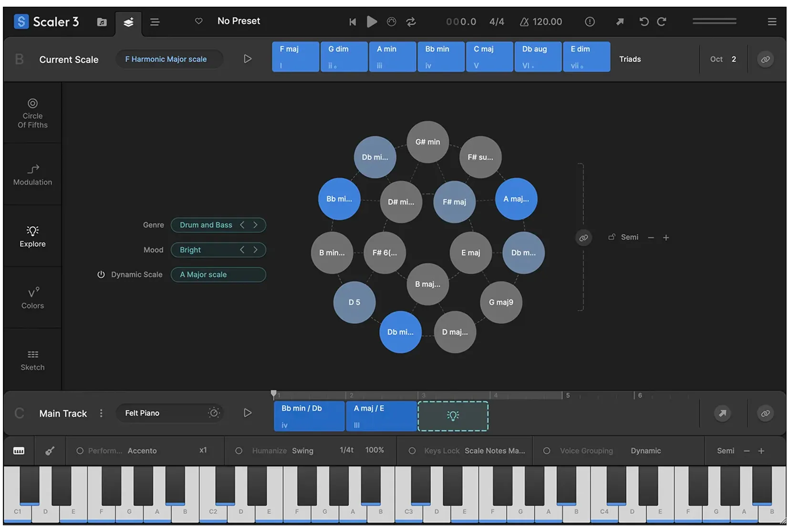Select the Bb min / Db track chord
The height and width of the screenshot is (532, 789).
point(309,416)
